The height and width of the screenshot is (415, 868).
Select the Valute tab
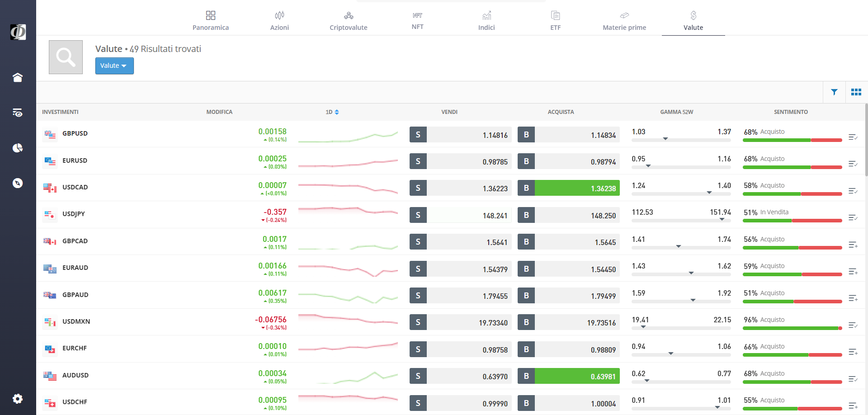coord(693,21)
